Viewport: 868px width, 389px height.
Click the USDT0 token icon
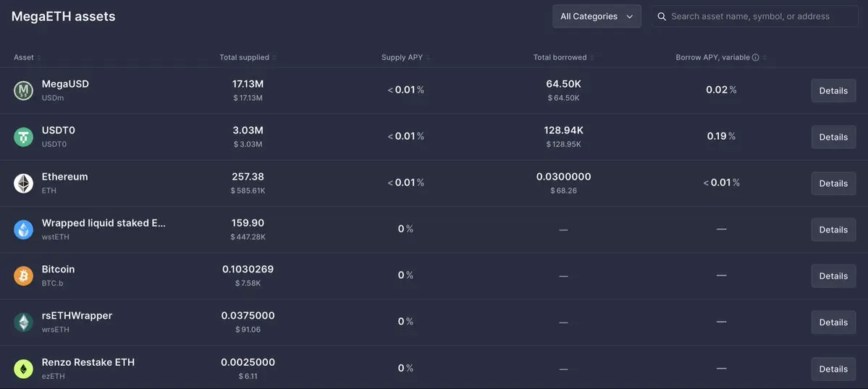[23, 137]
